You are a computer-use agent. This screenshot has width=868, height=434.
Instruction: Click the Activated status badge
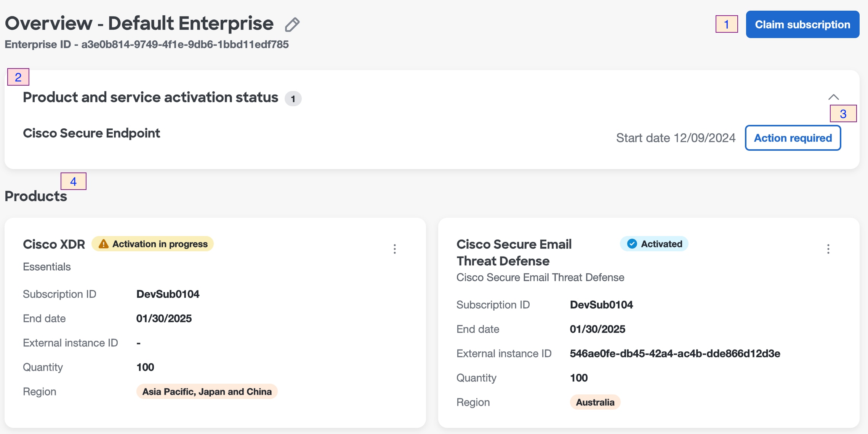point(654,244)
